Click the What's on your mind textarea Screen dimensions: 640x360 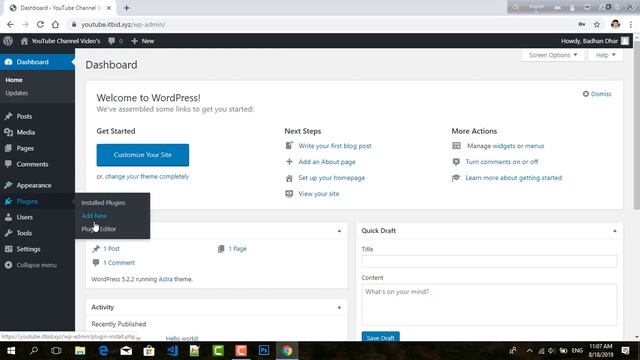(x=489, y=304)
